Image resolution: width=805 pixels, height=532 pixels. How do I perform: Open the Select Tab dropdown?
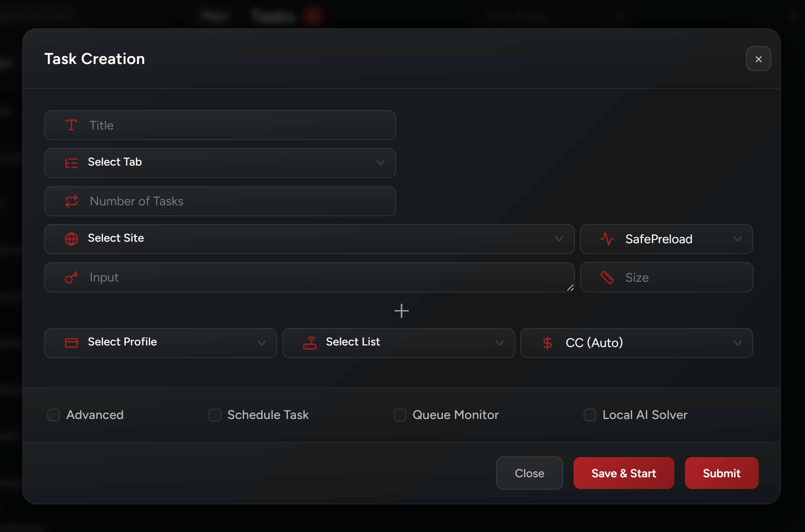(220, 163)
